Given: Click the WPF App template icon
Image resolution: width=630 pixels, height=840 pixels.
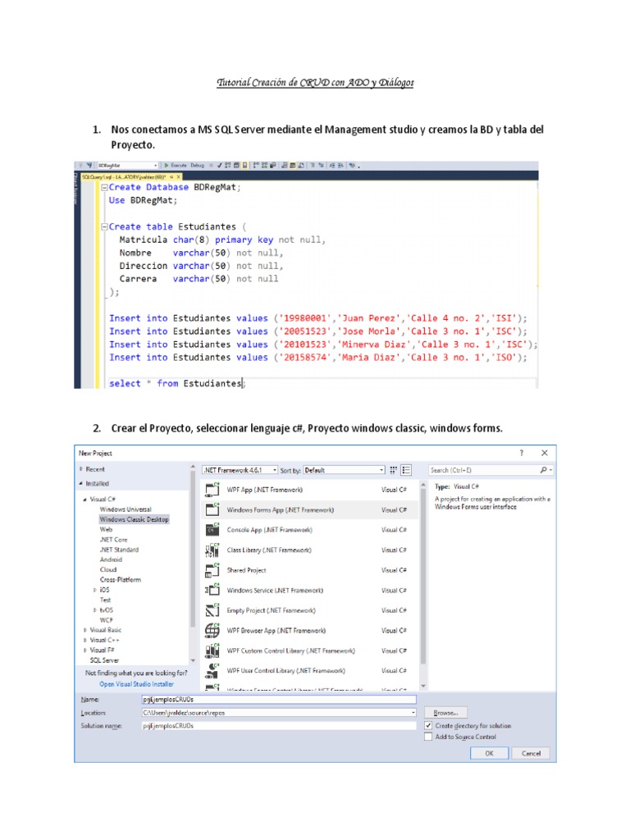Looking at the screenshot, I should [212, 489].
